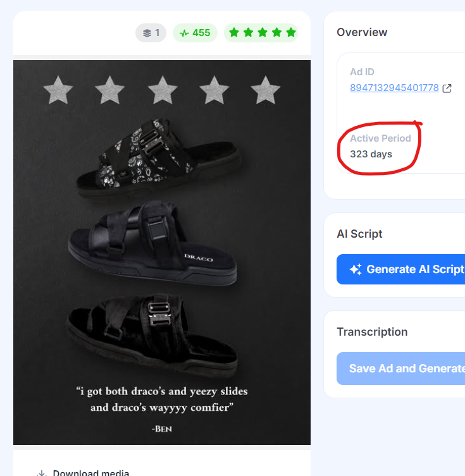Image resolution: width=465 pixels, height=476 pixels.
Task: Click the Active Period label
Action: pyautogui.click(x=380, y=138)
